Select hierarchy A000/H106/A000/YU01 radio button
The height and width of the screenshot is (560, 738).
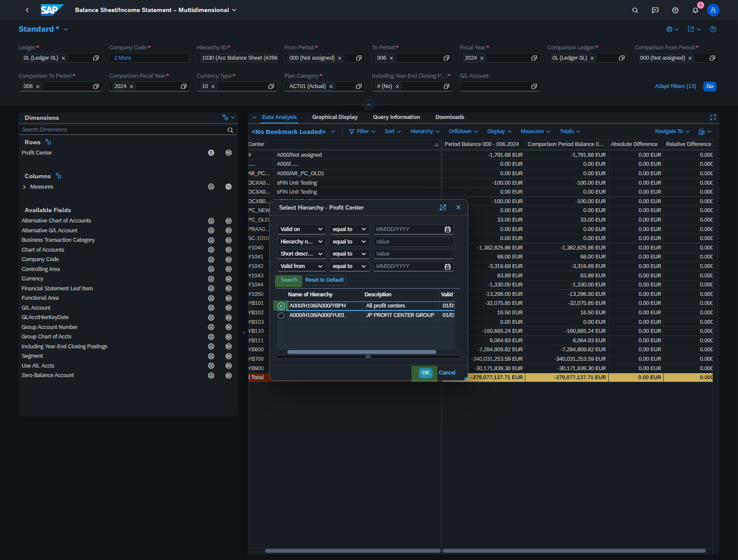281,316
